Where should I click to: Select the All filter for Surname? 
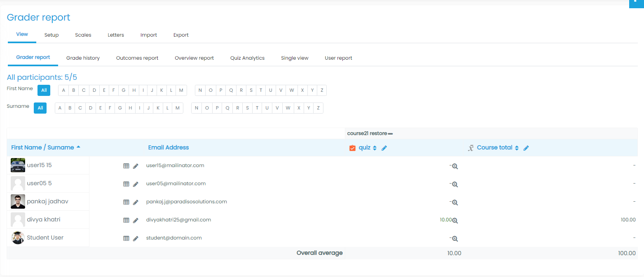coord(40,108)
